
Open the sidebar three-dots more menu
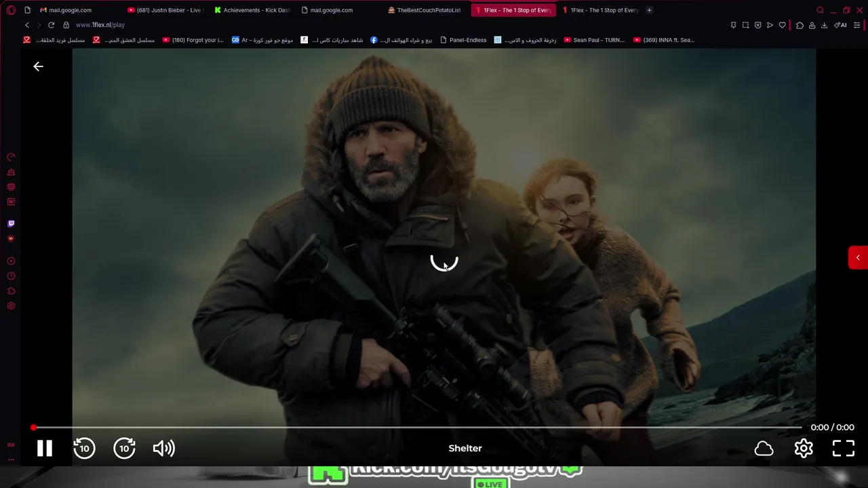pyautogui.click(x=11, y=460)
